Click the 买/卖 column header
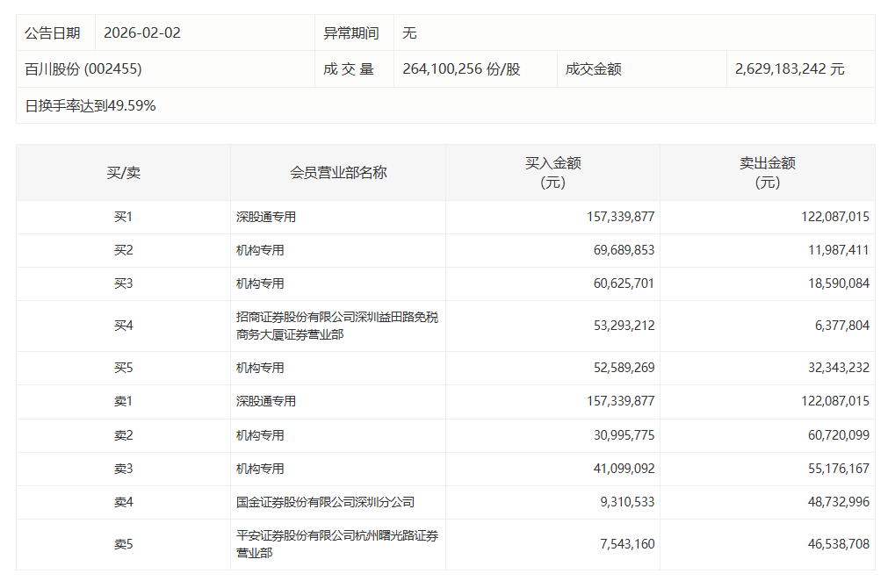 pos(123,173)
